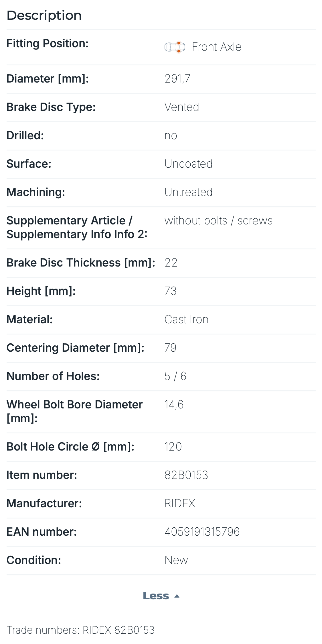The height and width of the screenshot is (644, 322).
Task: Select the item number 82B0153
Action: 187,475
